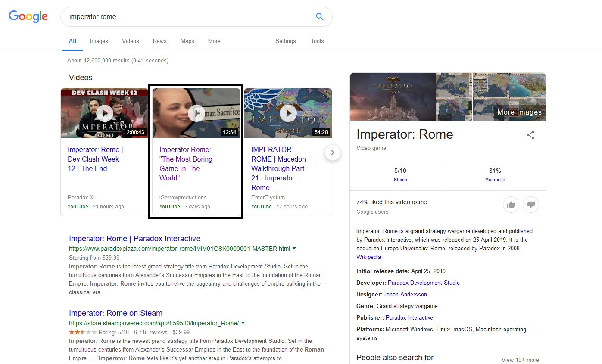Open the dropdown next to the Steam result URL

click(x=243, y=322)
